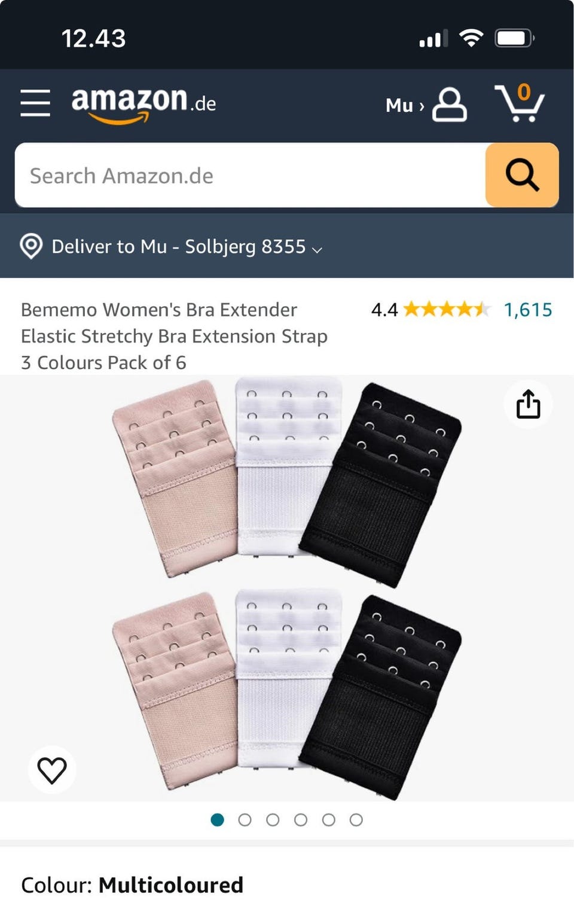The width and height of the screenshot is (574, 924).
Task: Open the shopping cart
Action: pyautogui.click(x=519, y=103)
